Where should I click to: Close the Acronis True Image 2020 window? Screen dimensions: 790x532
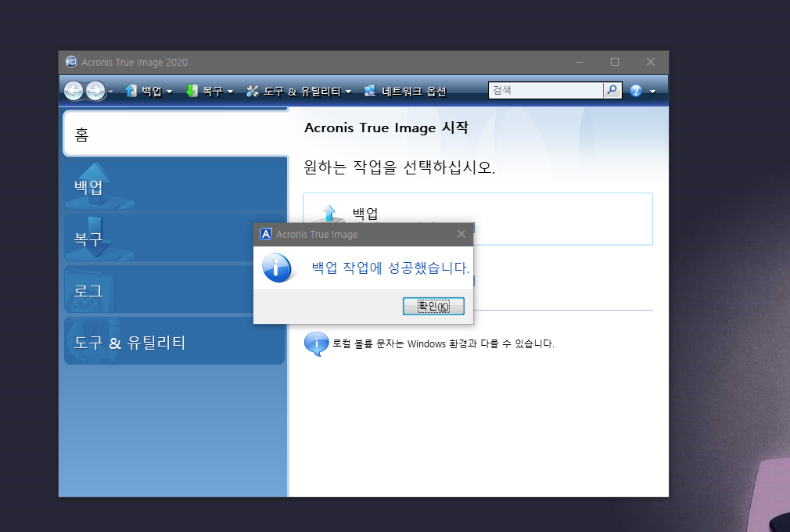(x=651, y=62)
